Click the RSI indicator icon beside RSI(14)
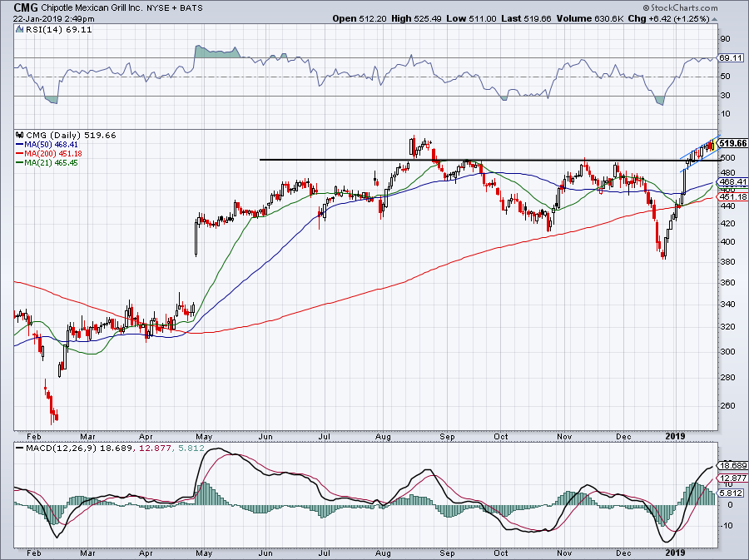 point(19,30)
